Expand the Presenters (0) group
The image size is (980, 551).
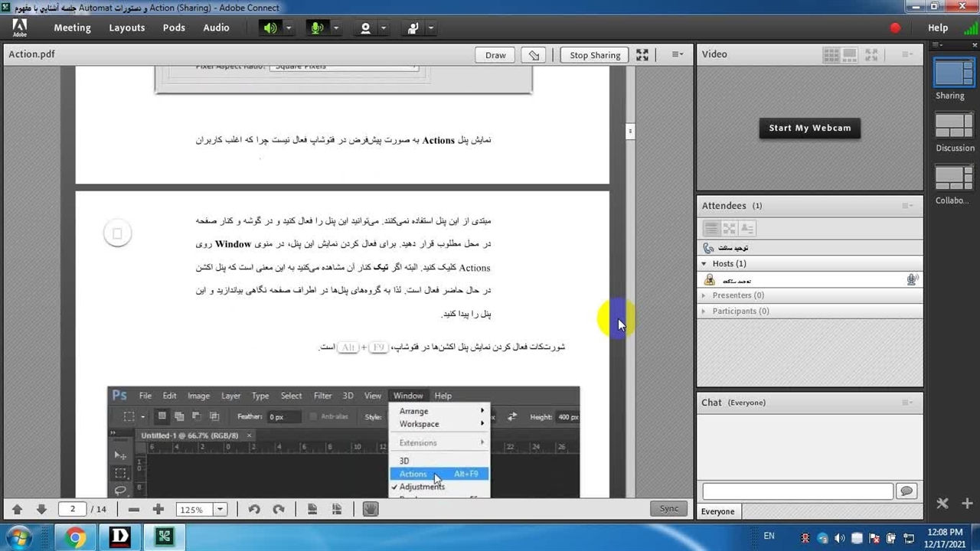pyautogui.click(x=704, y=295)
